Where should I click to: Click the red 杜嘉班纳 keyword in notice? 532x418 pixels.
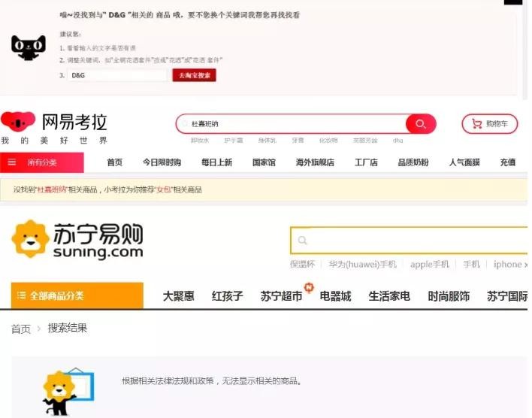coord(52,189)
